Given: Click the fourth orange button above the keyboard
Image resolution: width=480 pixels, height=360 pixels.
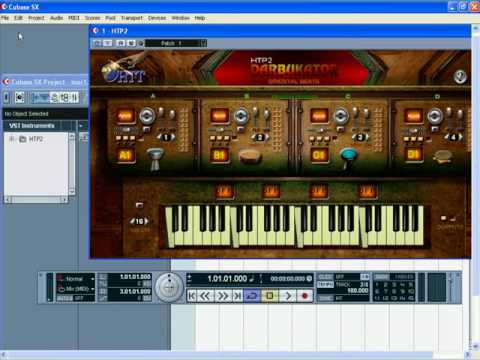Looking at the screenshot, I should [x=367, y=192].
